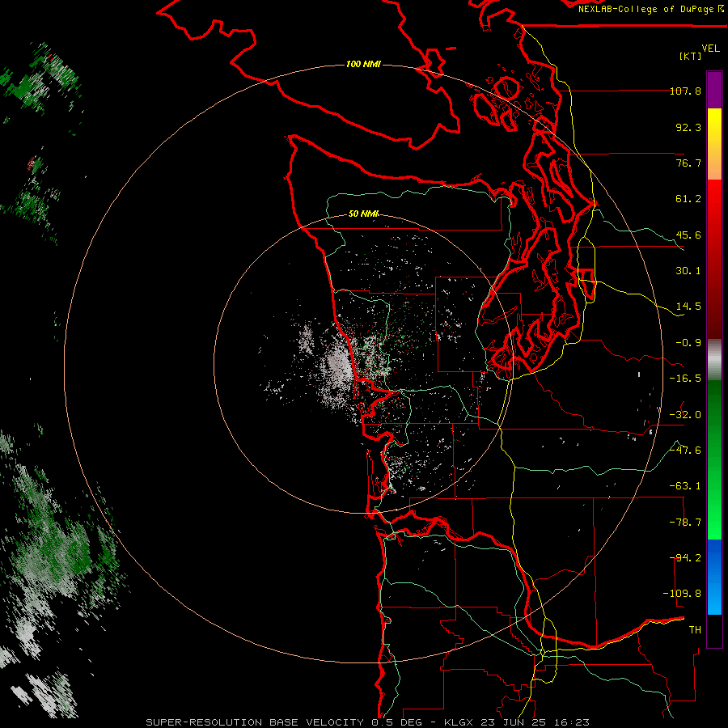Click the 50 NMI range ring label

[x=363, y=214]
